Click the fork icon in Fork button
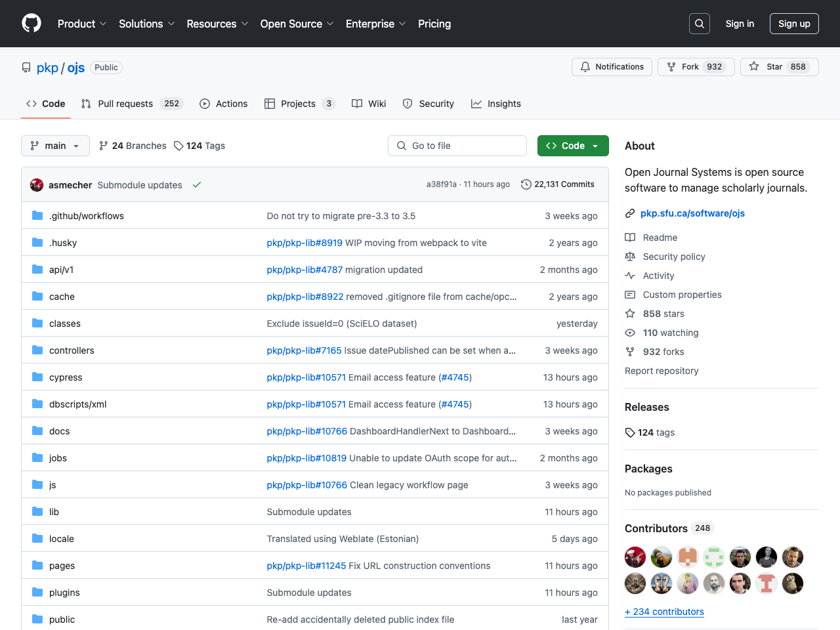This screenshot has height=630, width=840. point(671,67)
